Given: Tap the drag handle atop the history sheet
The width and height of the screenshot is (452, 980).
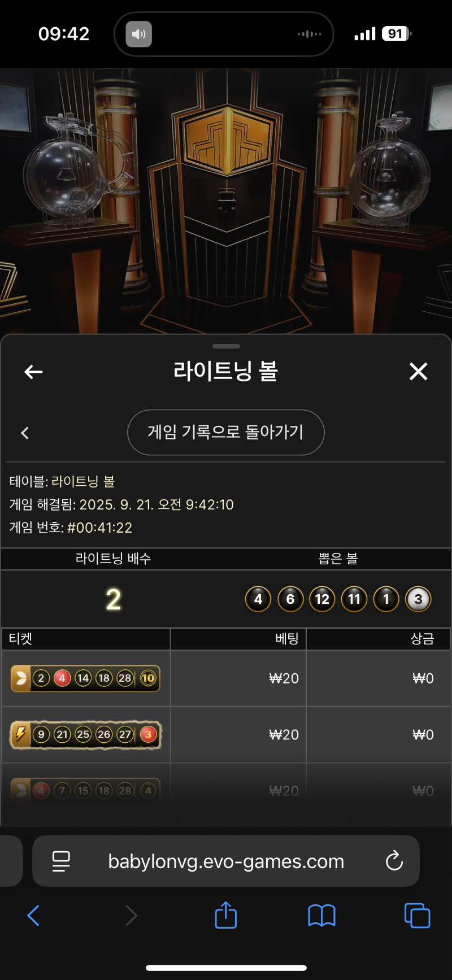Looking at the screenshot, I should click(x=226, y=346).
